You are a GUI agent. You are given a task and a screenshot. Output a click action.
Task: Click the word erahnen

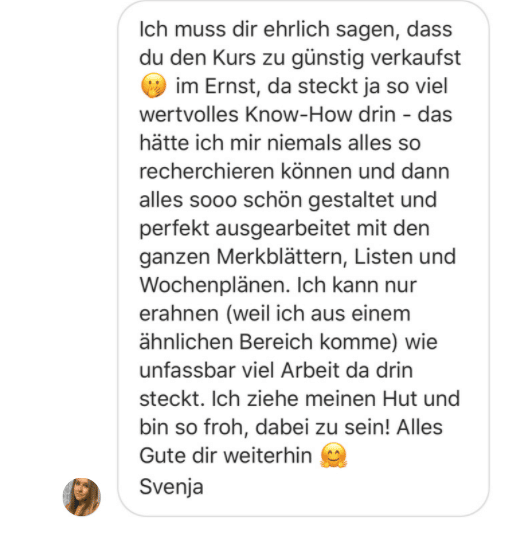pos(179,313)
